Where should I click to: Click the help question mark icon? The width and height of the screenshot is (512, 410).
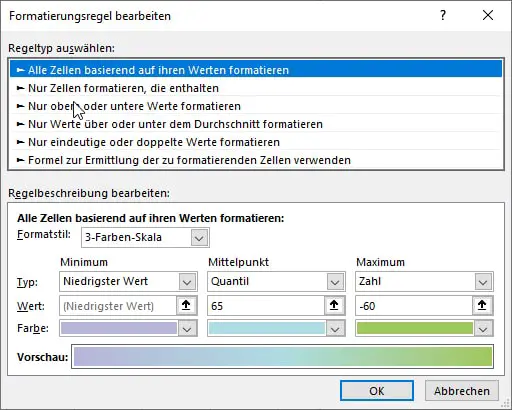[x=443, y=15]
